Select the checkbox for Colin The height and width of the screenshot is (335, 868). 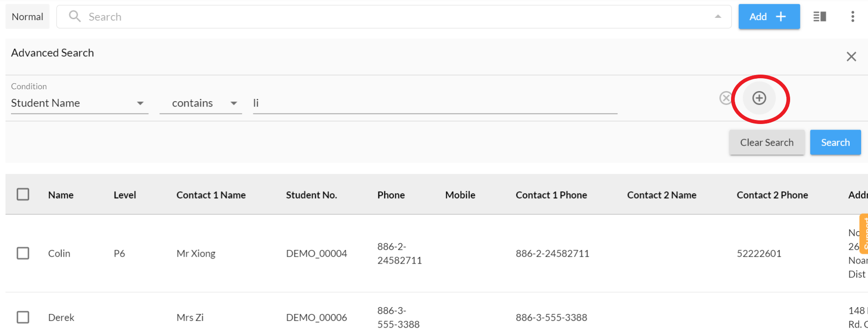pos(23,253)
